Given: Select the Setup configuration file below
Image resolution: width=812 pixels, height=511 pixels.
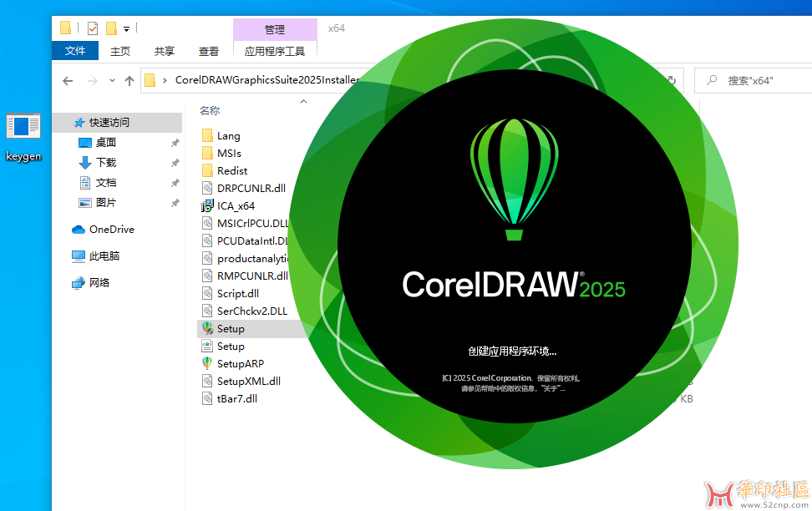Looking at the screenshot, I should (231, 347).
